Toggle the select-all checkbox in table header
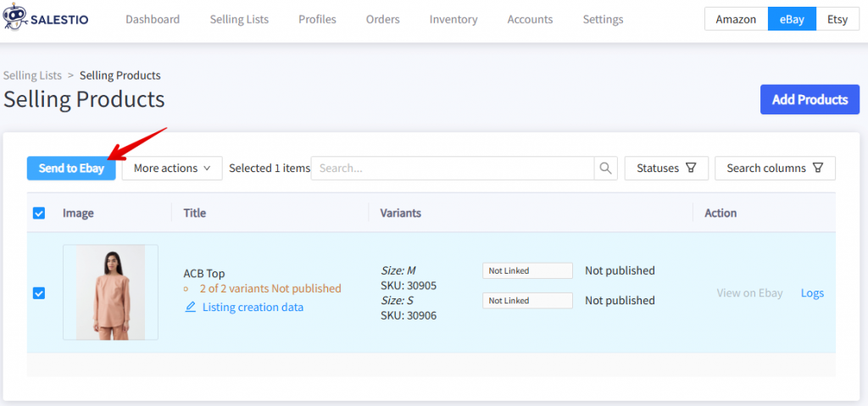868x406 pixels. point(39,213)
